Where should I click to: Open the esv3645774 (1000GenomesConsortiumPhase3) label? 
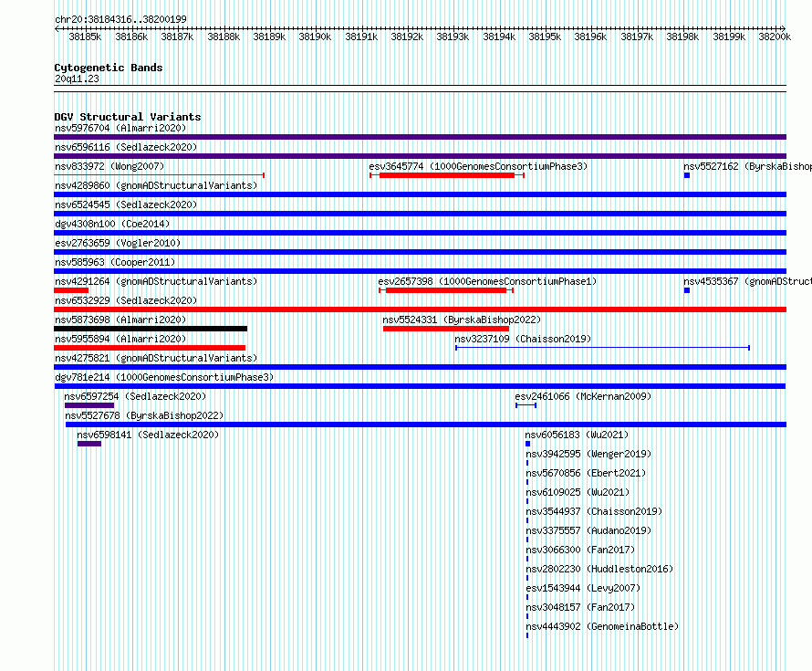tap(478, 166)
